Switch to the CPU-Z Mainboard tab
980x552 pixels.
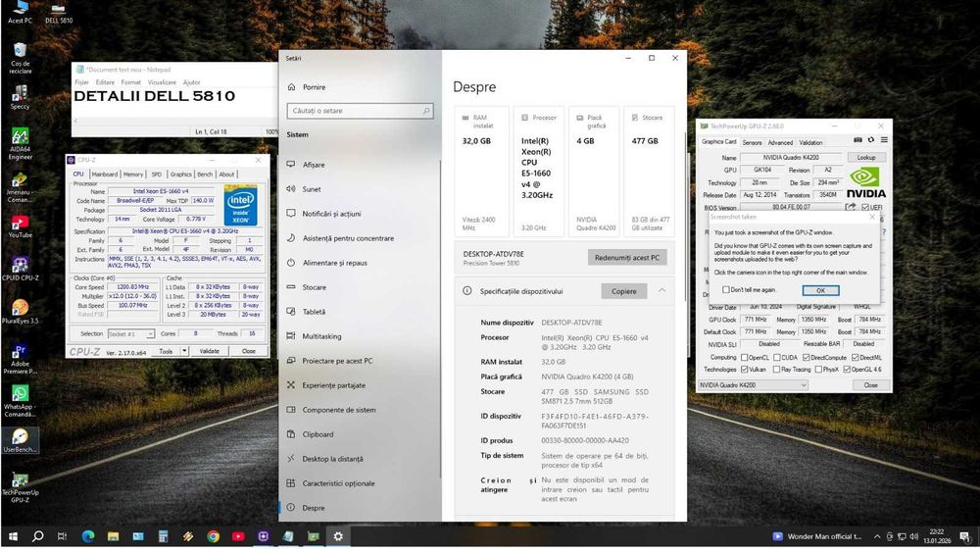[105, 175]
